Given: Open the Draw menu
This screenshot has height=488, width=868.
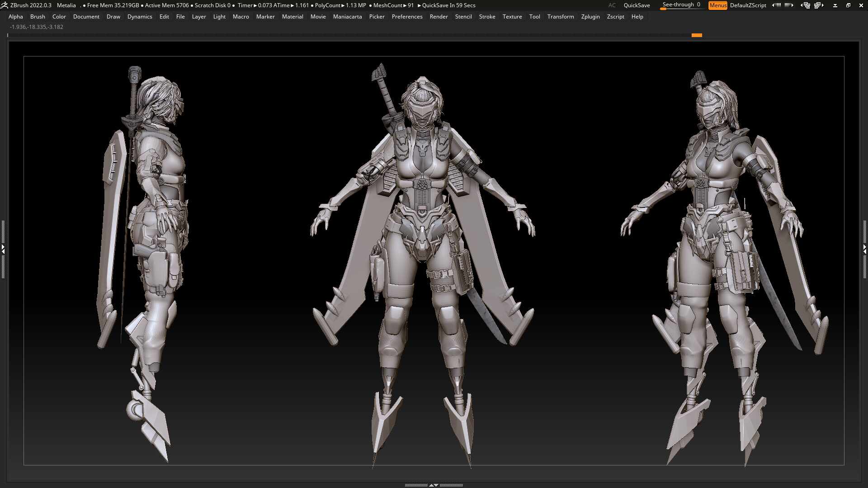Looking at the screenshot, I should (x=113, y=17).
